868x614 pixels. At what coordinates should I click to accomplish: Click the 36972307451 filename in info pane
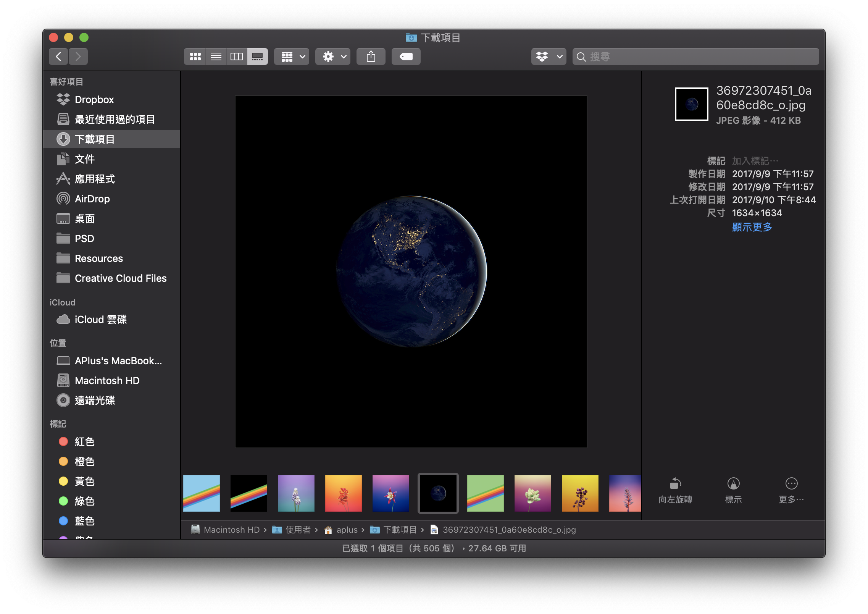pos(764,98)
